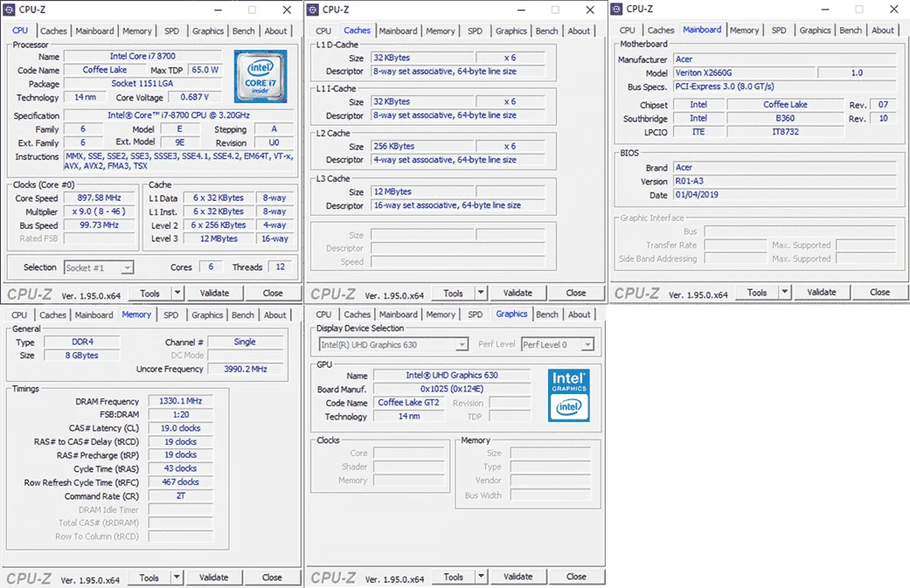The image size is (910, 588).
Task: Click CPU-Z title bar icon in CPU tab window
Action: [x=10, y=10]
